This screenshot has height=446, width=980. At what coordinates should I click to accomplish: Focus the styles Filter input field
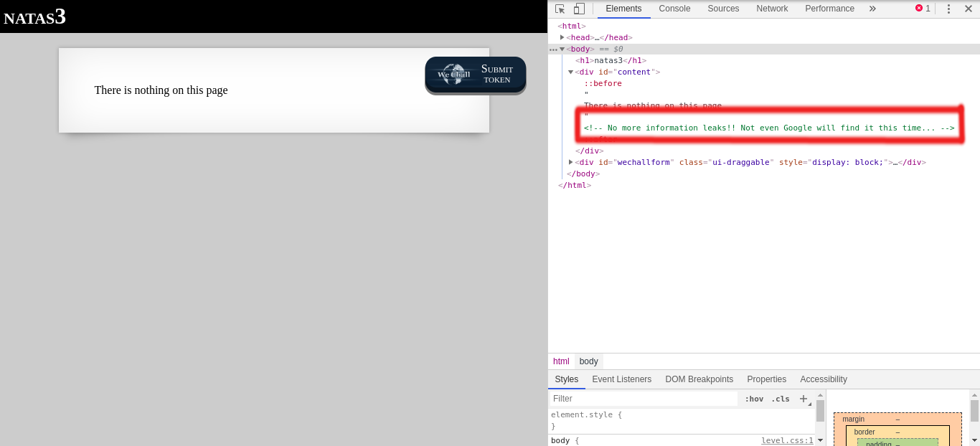(x=644, y=399)
